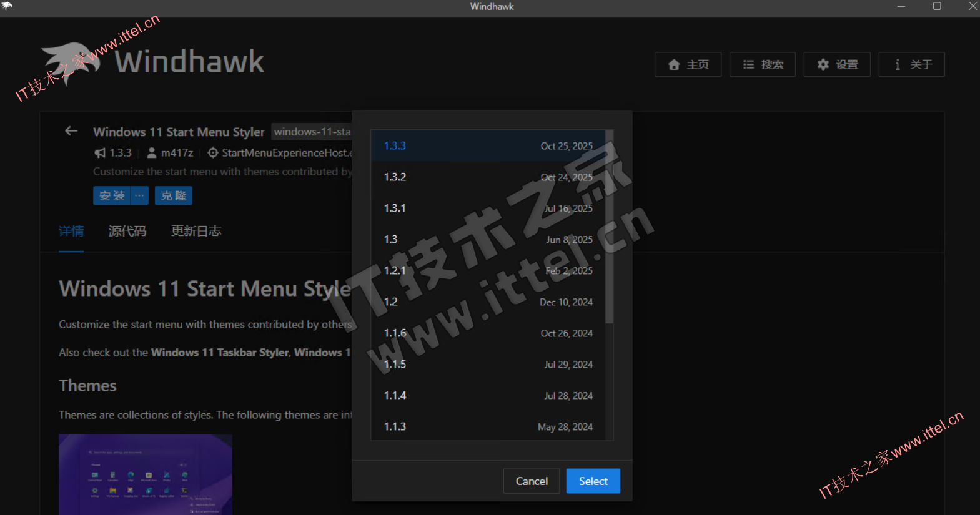Pick version 1.2 from Dec 10, 2024
The width and height of the screenshot is (980, 515).
[x=488, y=302]
